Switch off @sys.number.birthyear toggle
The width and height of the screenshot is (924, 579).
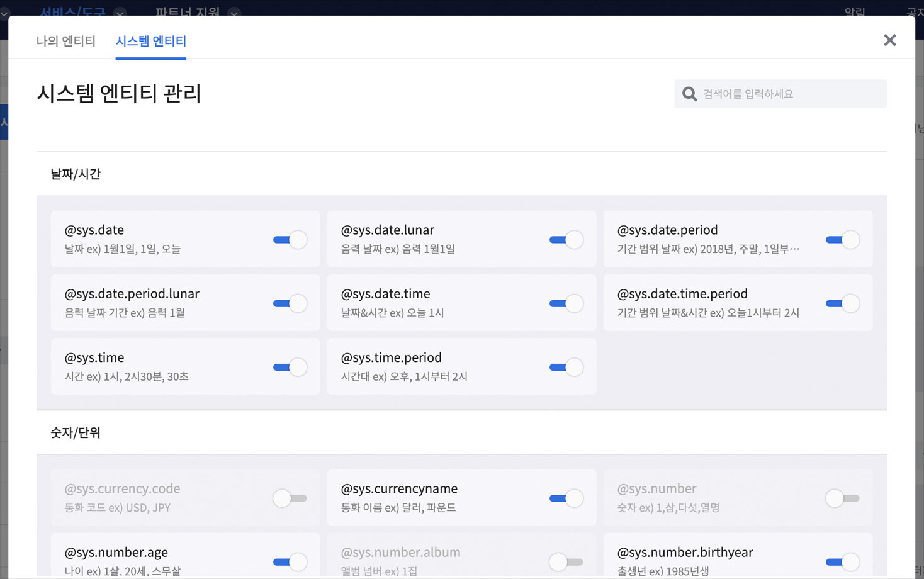(842, 562)
